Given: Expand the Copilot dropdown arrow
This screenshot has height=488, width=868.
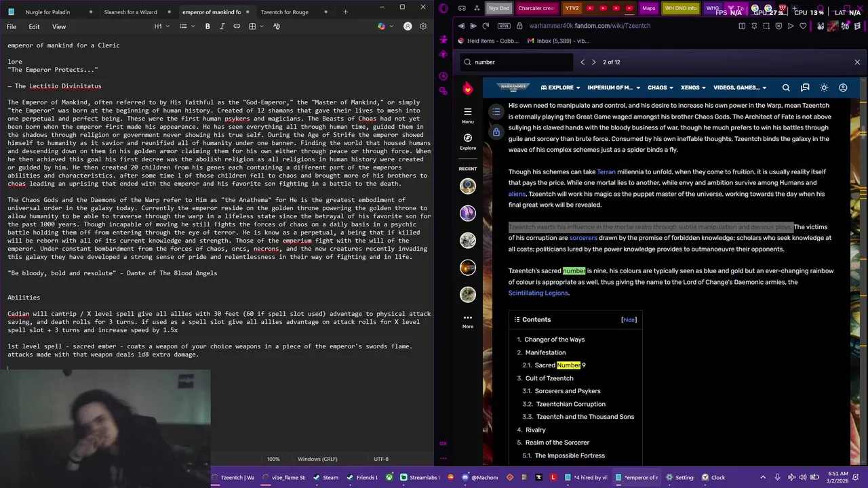Looking at the screenshot, I should (x=391, y=26).
